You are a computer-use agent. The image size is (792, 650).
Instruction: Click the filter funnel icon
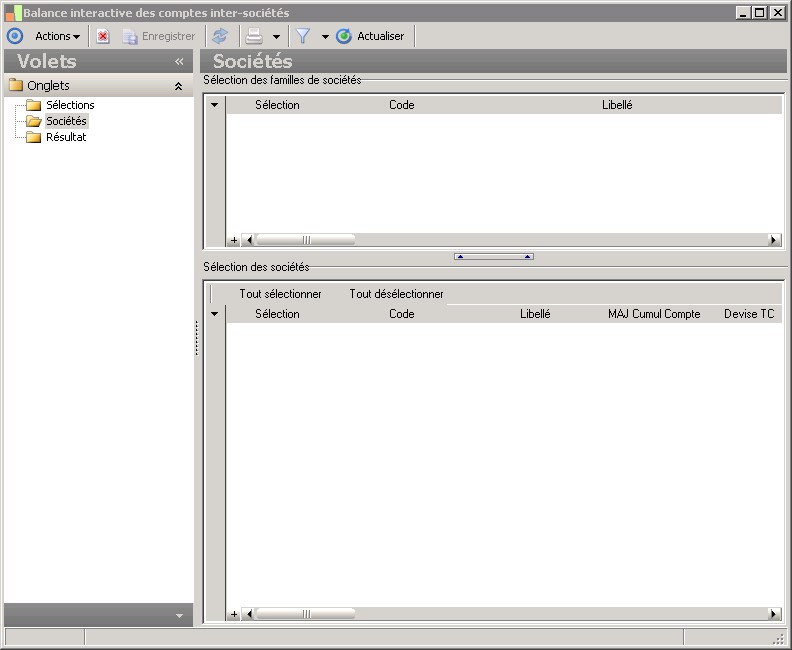coord(303,36)
